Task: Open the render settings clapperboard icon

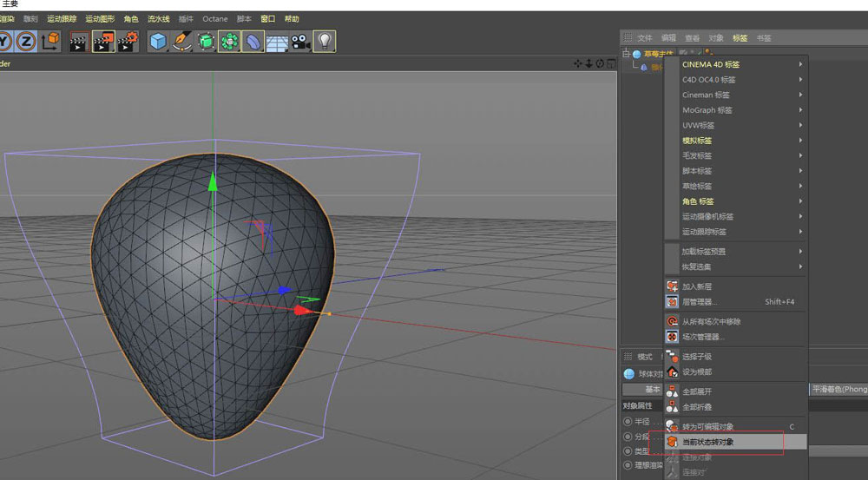Action: point(128,41)
